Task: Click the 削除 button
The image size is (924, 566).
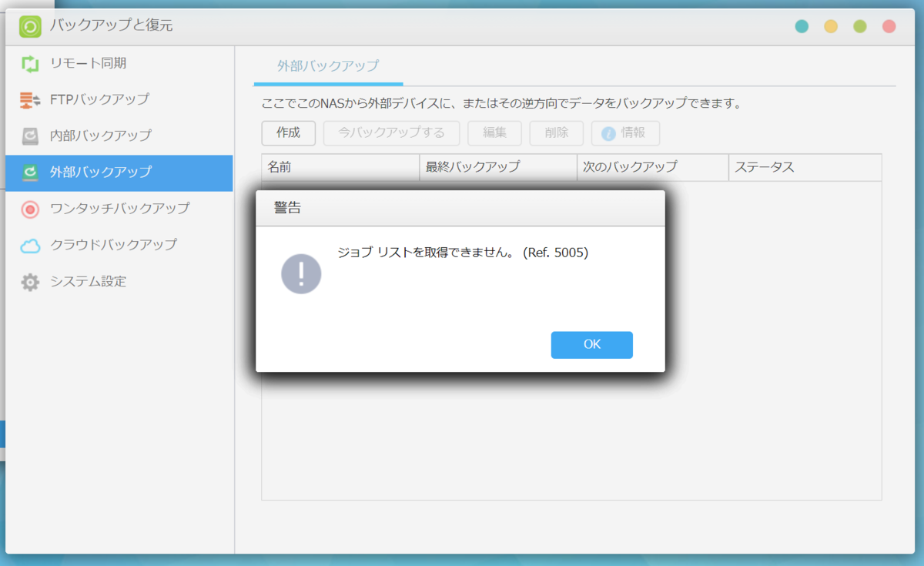Action: 556,132
